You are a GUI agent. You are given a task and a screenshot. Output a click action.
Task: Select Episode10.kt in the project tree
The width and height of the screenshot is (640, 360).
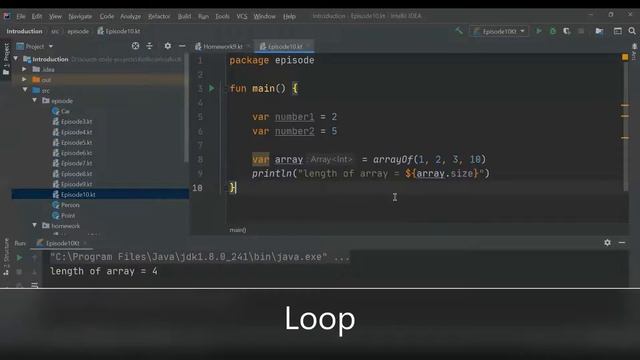pos(100,195)
